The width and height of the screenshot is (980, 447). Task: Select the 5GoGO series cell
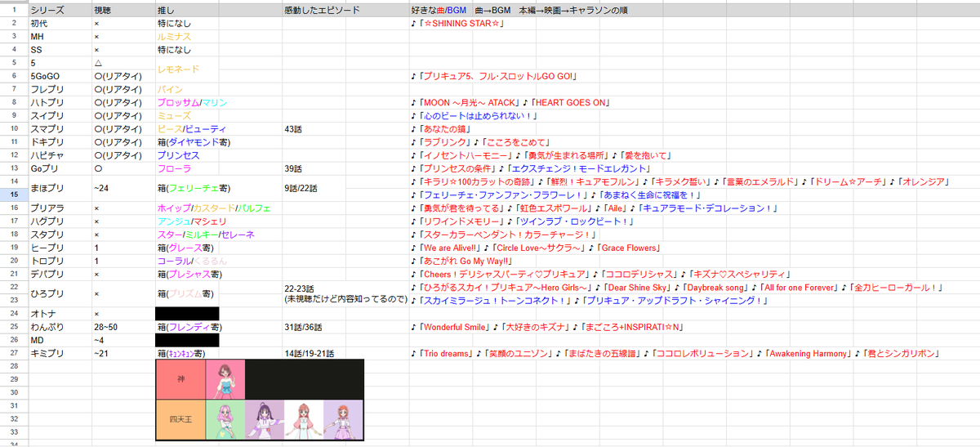pyautogui.click(x=59, y=76)
